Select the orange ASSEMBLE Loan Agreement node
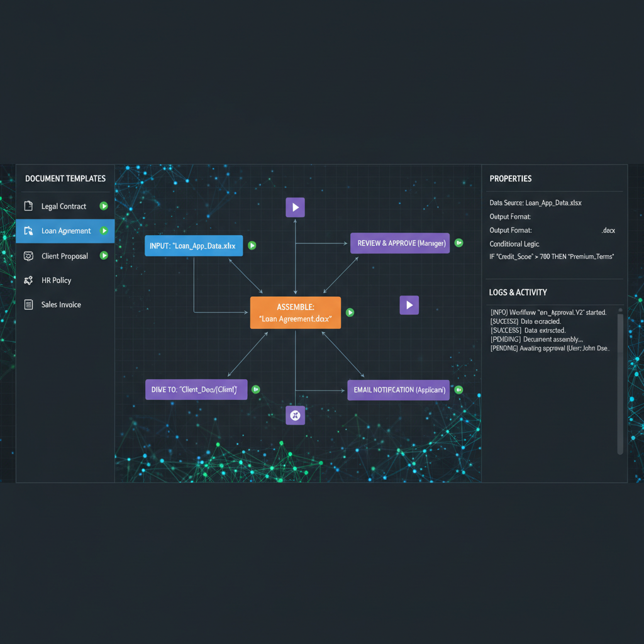This screenshot has width=644, height=644. [x=295, y=313]
